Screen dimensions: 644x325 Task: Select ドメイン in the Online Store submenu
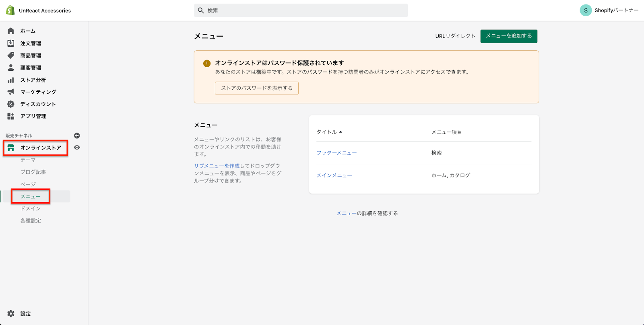tap(31, 209)
